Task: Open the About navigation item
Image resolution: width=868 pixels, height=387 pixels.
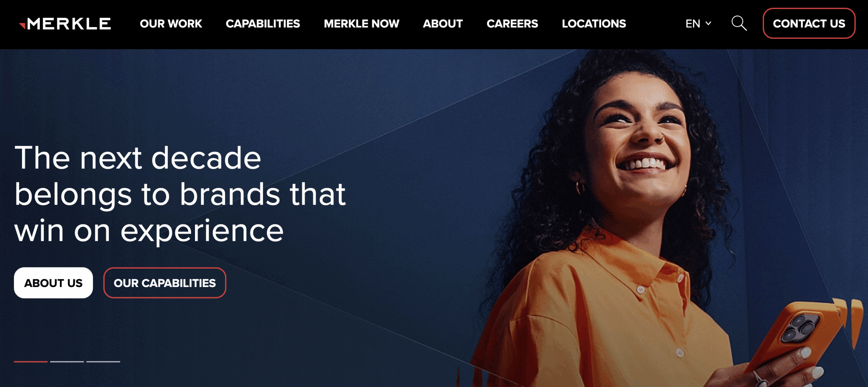Action: coord(443,23)
